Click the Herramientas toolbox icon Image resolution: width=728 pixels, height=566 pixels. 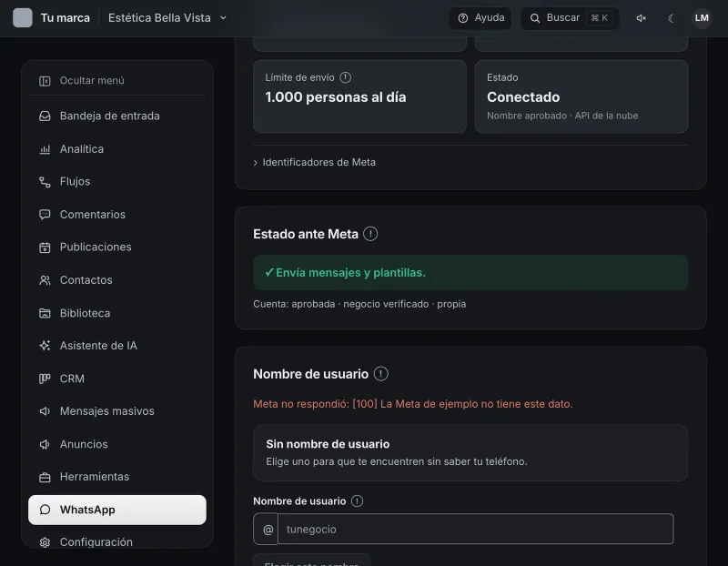click(45, 478)
